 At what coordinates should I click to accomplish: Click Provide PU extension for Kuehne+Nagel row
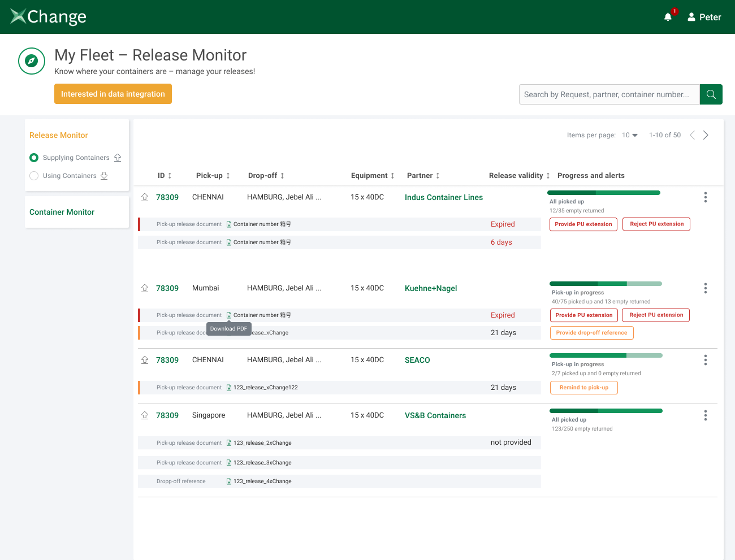pos(584,315)
